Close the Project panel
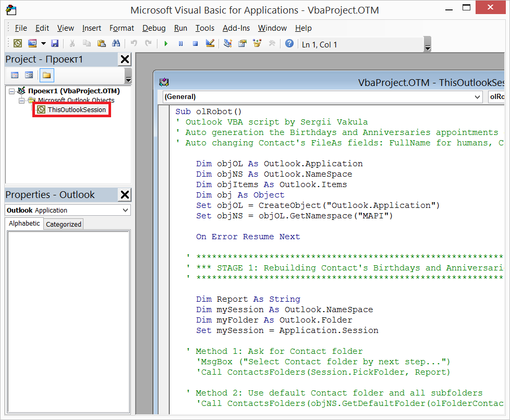Viewport: 510px width, 420px height. coord(125,59)
